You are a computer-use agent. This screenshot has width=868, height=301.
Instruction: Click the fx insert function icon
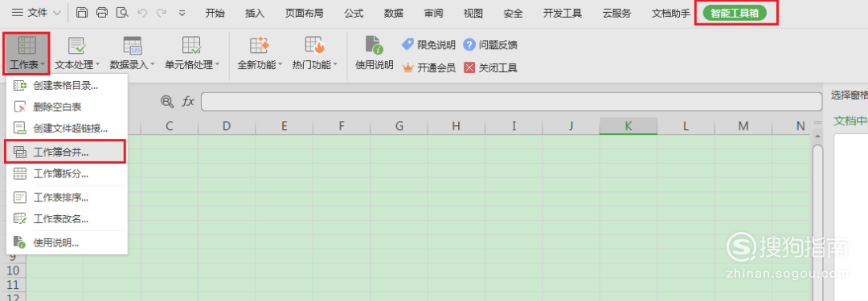tap(188, 101)
